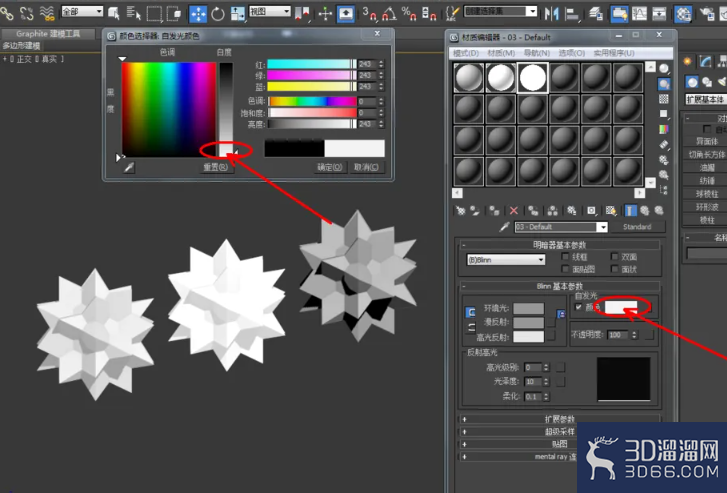Click Get Material icon in material editor
Viewport: 727px width, 493px height.
460,211
